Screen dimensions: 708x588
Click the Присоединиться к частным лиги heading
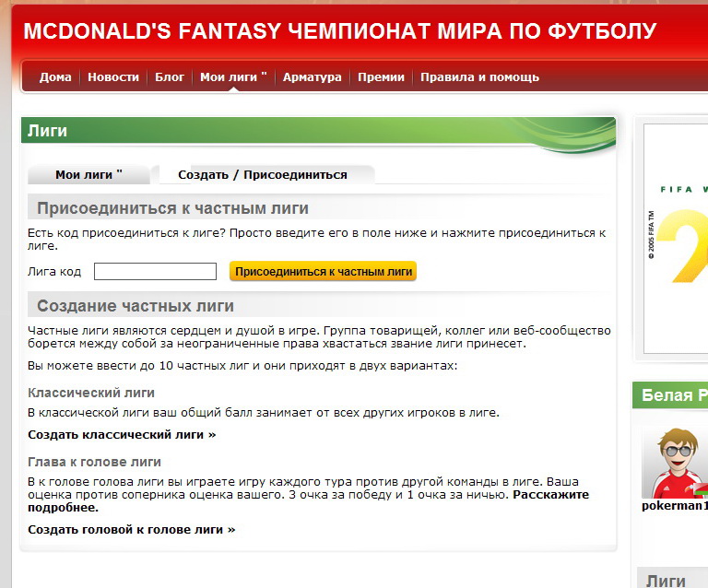[x=173, y=208]
